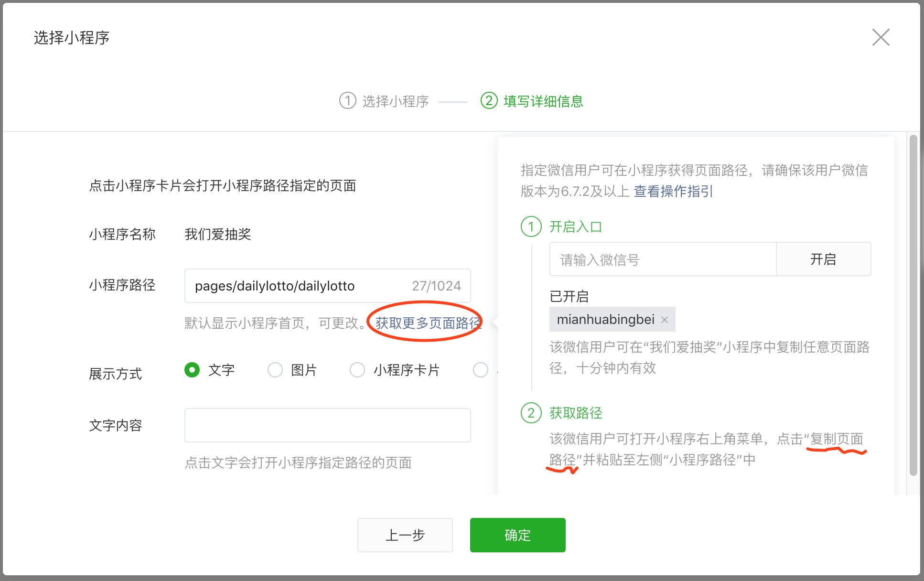Image resolution: width=924 pixels, height=581 pixels.
Task: Click step 1 circle 选择小程序
Action: (347, 101)
